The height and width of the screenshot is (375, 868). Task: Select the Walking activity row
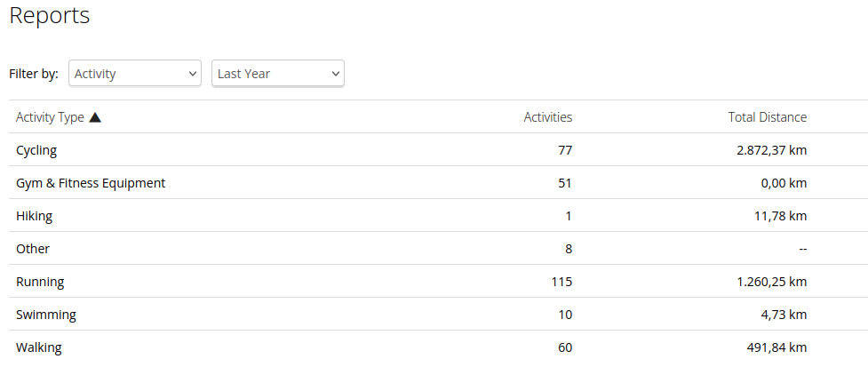pos(39,347)
